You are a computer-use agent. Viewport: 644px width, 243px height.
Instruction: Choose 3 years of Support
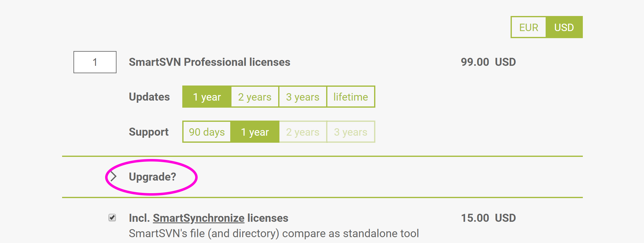pyautogui.click(x=350, y=132)
